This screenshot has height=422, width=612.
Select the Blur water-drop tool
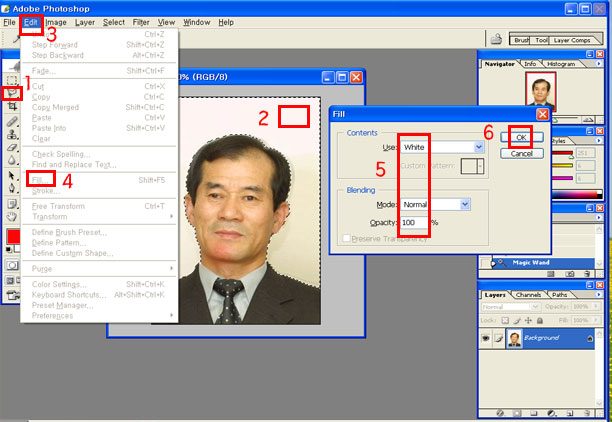tap(12, 160)
